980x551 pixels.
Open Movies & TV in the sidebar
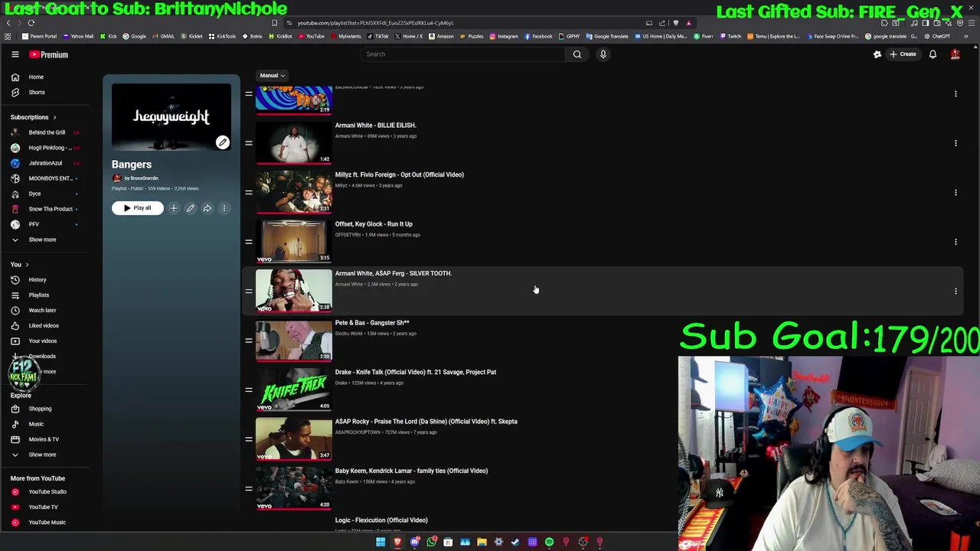[44, 439]
